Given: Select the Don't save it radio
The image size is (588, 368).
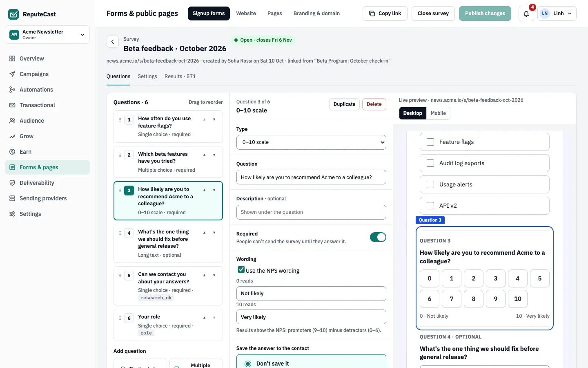Looking at the screenshot, I should pyautogui.click(x=248, y=364).
